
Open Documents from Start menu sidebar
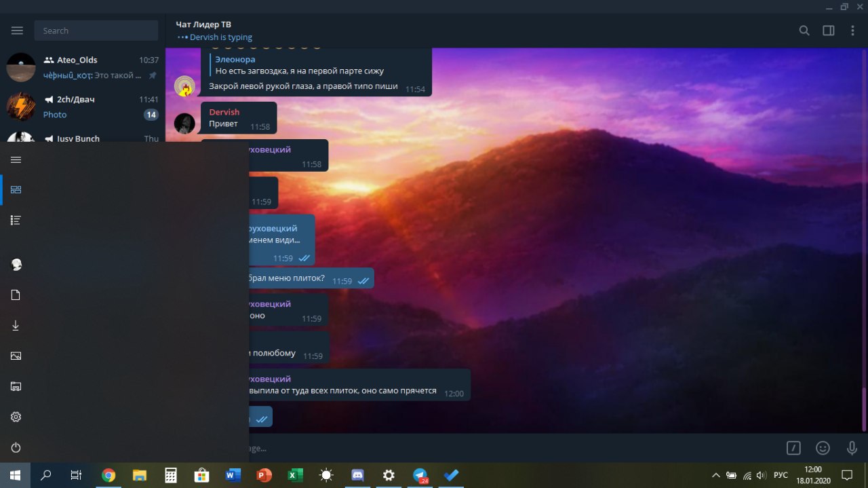[16, 295]
